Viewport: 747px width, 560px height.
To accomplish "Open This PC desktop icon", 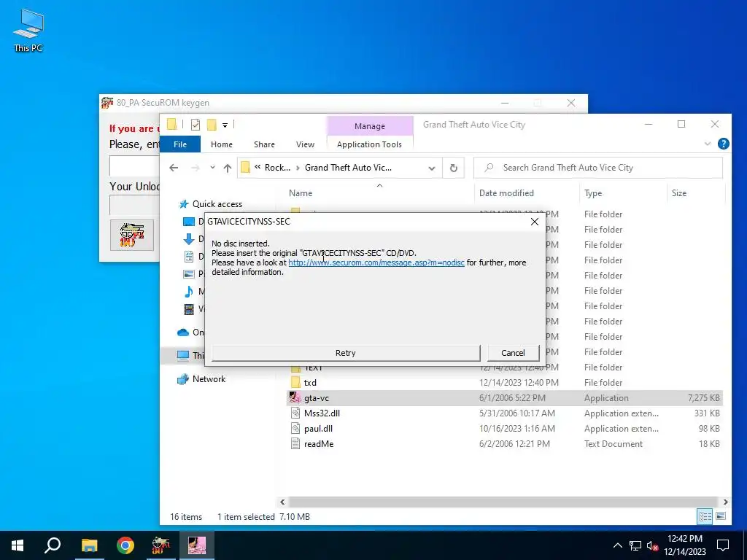I will click(28, 30).
